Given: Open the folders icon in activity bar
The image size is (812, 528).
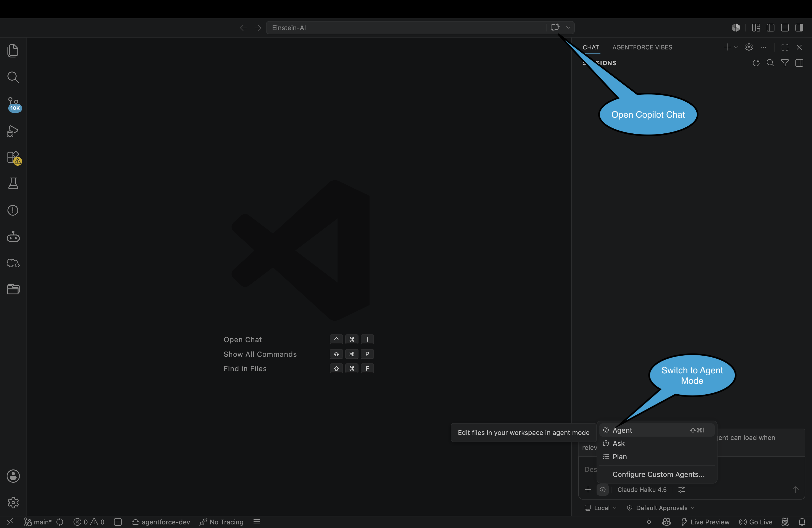Looking at the screenshot, I should point(13,289).
